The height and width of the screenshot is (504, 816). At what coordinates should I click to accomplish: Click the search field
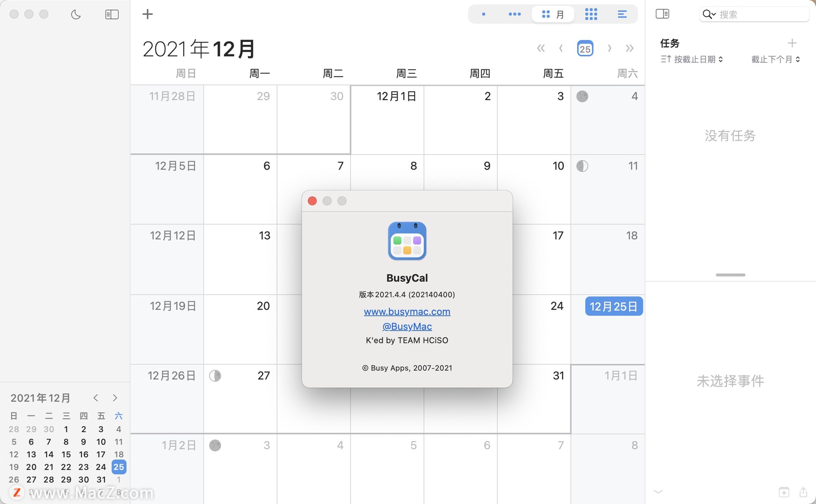pos(754,14)
